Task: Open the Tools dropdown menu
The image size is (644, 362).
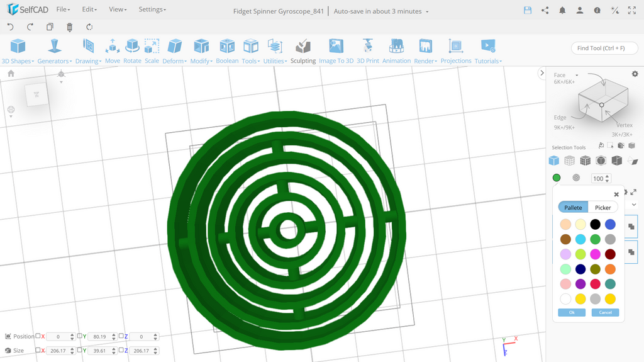Action: click(x=251, y=51)
